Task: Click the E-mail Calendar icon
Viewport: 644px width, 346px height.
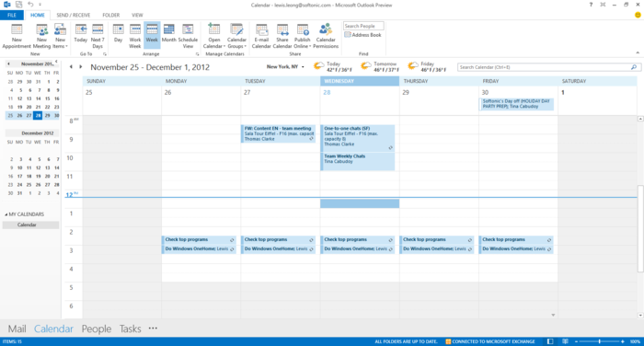Action: (261, 36)
